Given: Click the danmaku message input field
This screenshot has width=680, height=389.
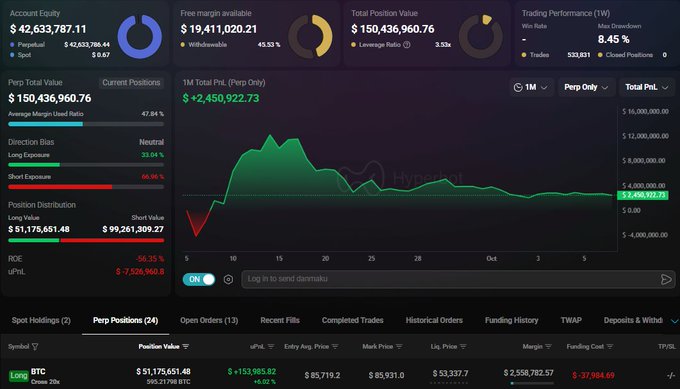Looking at the screenshot, I should point(450,279).
